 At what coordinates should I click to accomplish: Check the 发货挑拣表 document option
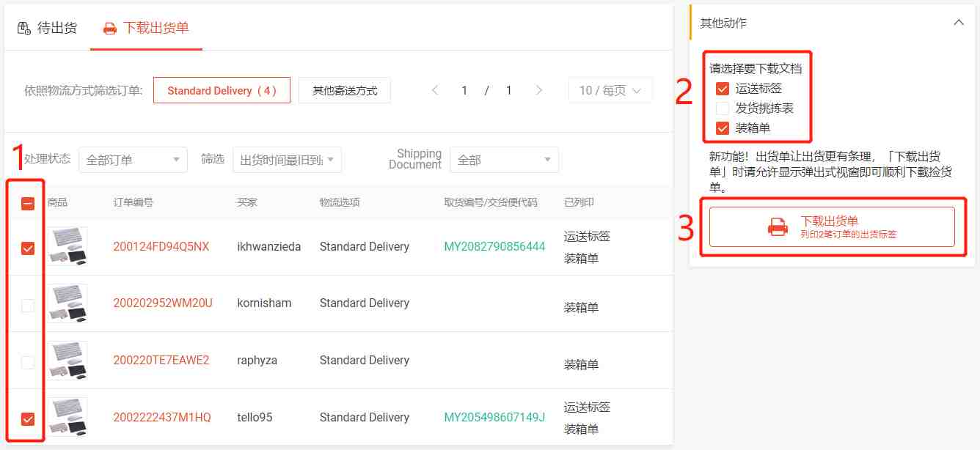click(x=723, y=108)
